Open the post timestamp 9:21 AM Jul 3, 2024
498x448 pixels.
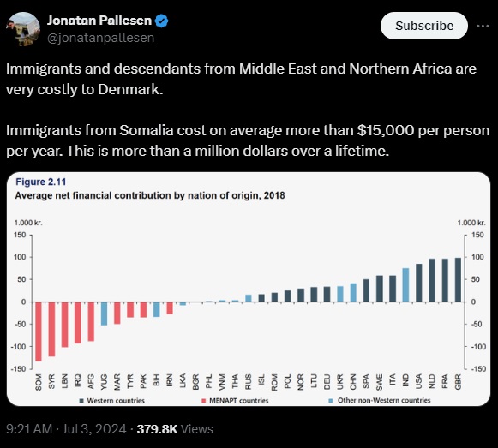pyautogui.click(x=66, y=429)
